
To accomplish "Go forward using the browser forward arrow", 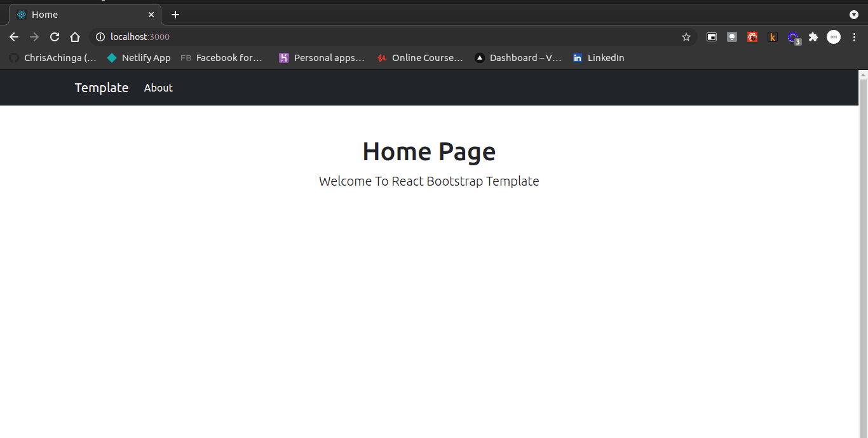I will tap(34, 37).
